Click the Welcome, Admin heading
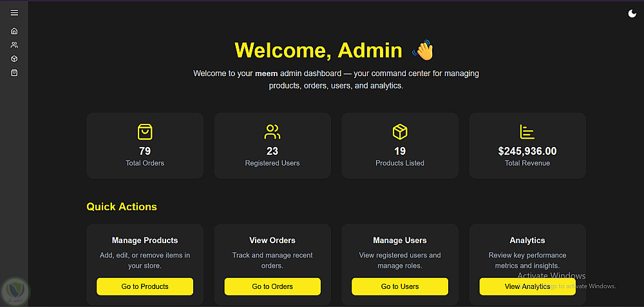Viewport: 644px width, 307px height. coord(318,50)
